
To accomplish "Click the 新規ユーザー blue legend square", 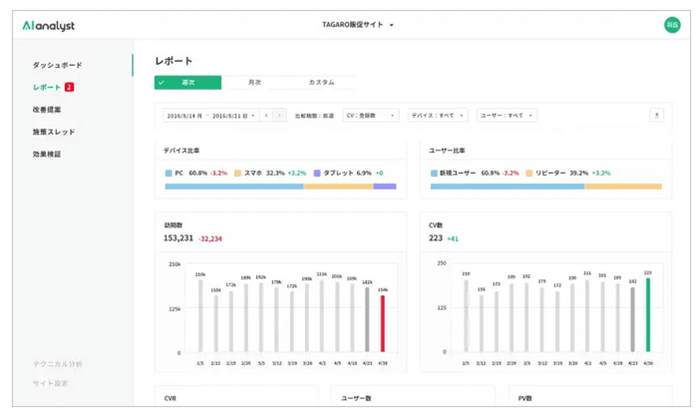I will pos(433,173).
